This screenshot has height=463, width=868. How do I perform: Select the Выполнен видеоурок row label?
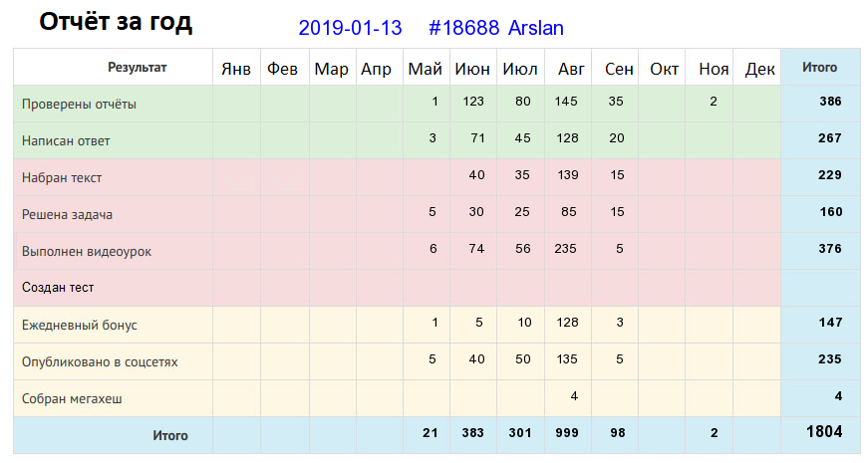(x=87, y=251)
